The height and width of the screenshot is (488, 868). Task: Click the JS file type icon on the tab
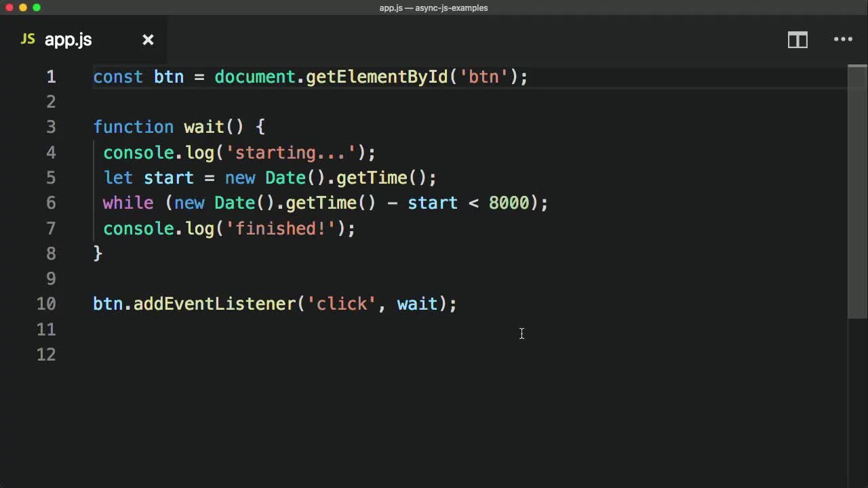pos(27,39)
